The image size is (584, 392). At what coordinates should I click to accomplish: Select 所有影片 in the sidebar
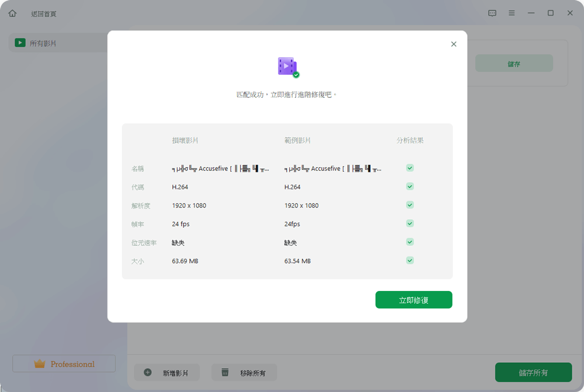tap(43, 43)
